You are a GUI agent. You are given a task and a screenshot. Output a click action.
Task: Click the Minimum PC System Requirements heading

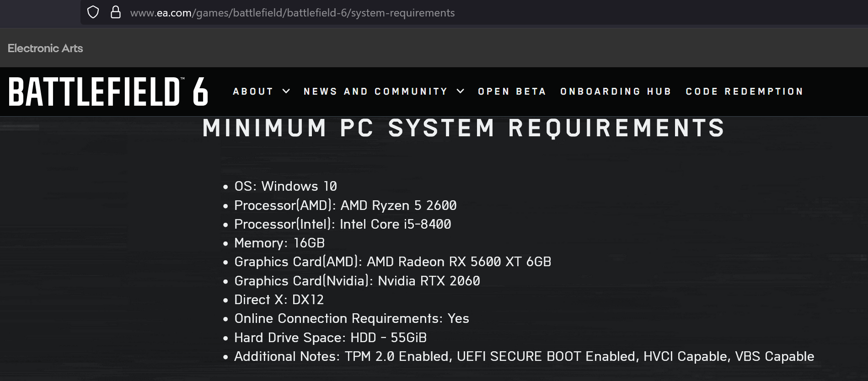pos(464,128)
